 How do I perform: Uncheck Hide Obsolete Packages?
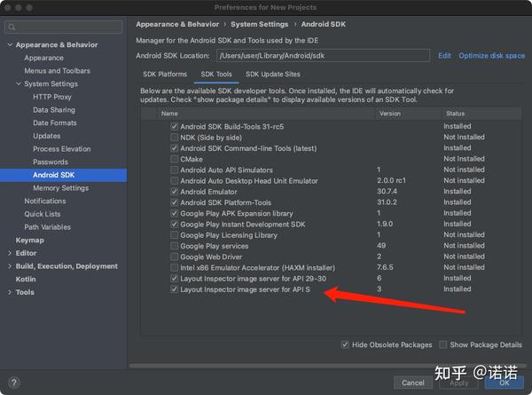click(x=345, y=344)
